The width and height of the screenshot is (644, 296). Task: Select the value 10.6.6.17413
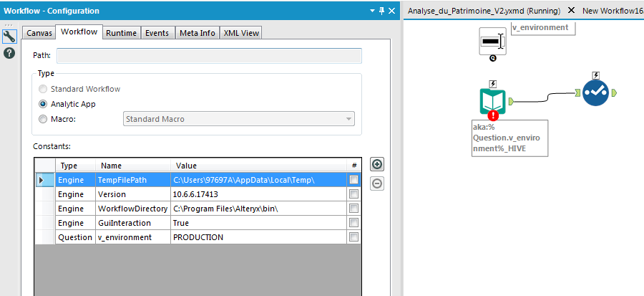[x=259, y=194]
